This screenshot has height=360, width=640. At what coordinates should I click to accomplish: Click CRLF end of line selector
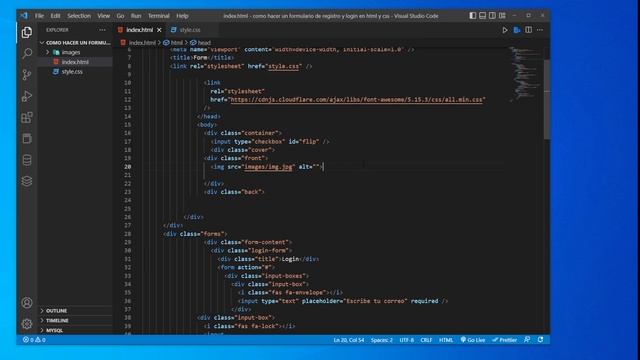[426, 340]
